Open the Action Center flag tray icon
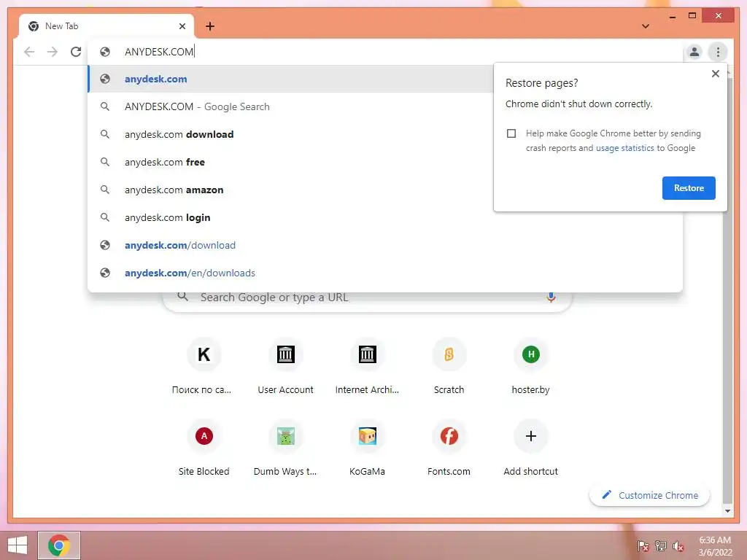 (643, 545)
